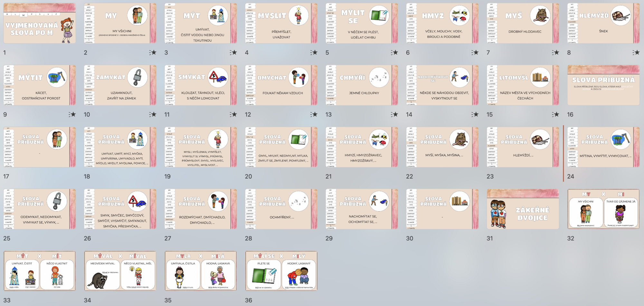Select the 'ZAMYKAT' slide with padlock
The image size is (644, 306).
pyautogui.click(x=120, y=85)
